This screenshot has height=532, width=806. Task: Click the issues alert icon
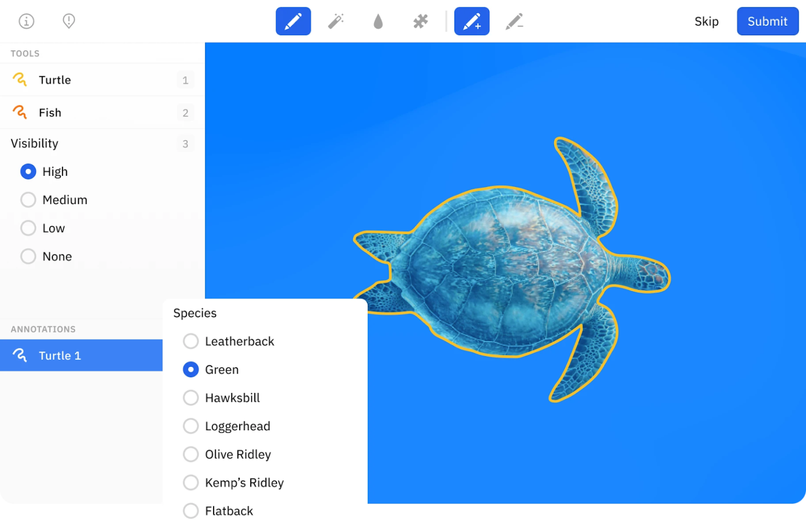coord(68,21)
